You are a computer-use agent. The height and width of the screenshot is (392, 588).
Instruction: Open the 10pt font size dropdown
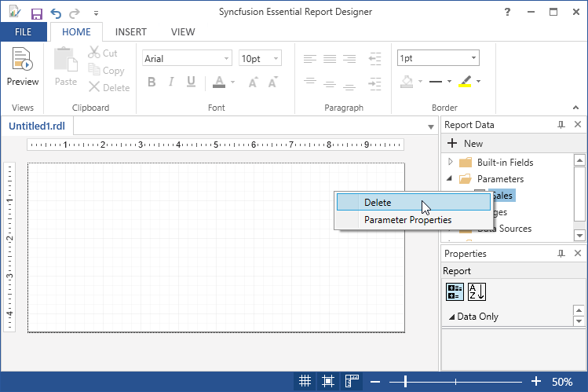tap(261, 58)
